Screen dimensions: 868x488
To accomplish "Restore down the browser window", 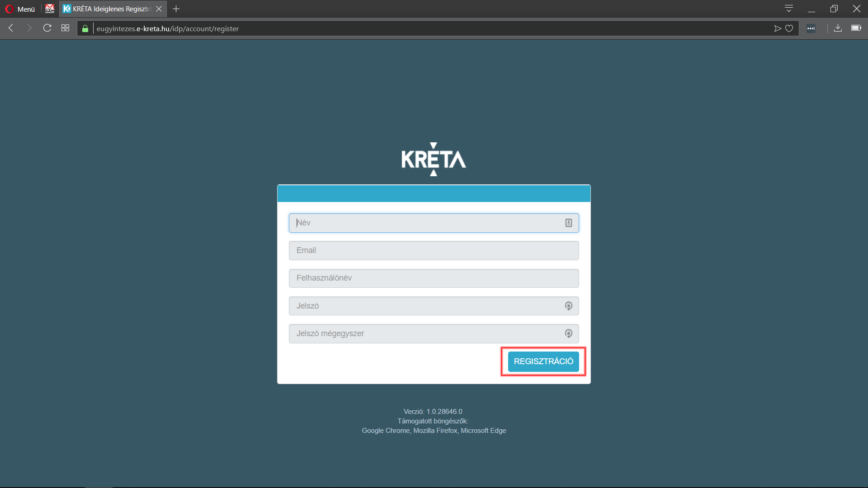I will [x=834, y=9].
